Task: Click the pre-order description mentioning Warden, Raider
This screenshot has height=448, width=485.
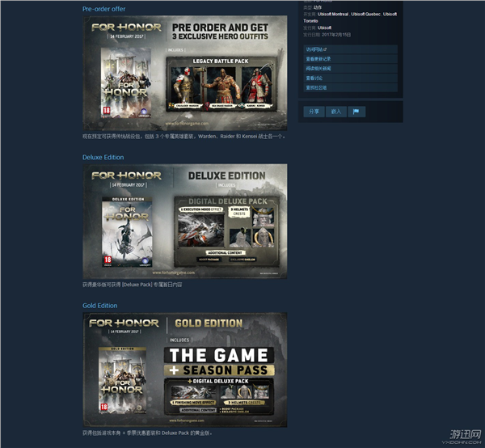Action: click(184, 136)
